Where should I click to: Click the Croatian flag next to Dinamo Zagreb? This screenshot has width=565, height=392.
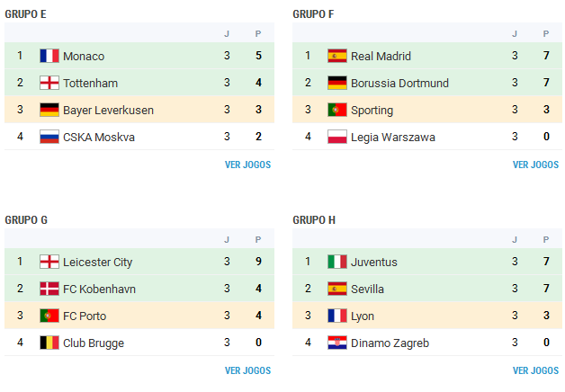pyautogui.click(x=336, y=343)
